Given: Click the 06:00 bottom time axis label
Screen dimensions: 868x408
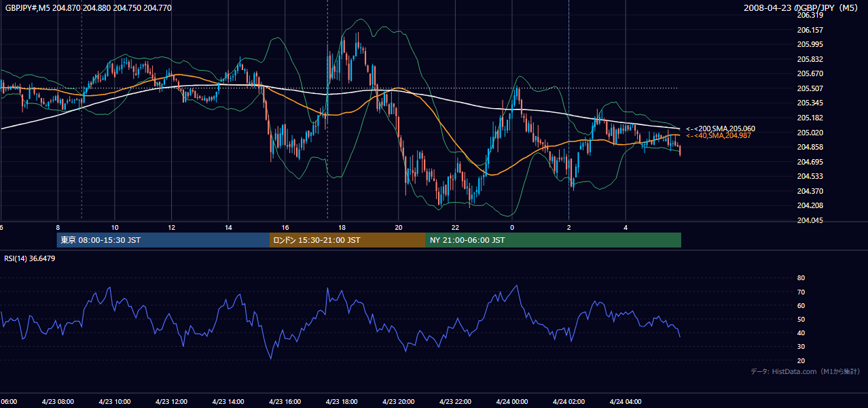Looking at the screenshot, I should point(9,401).
